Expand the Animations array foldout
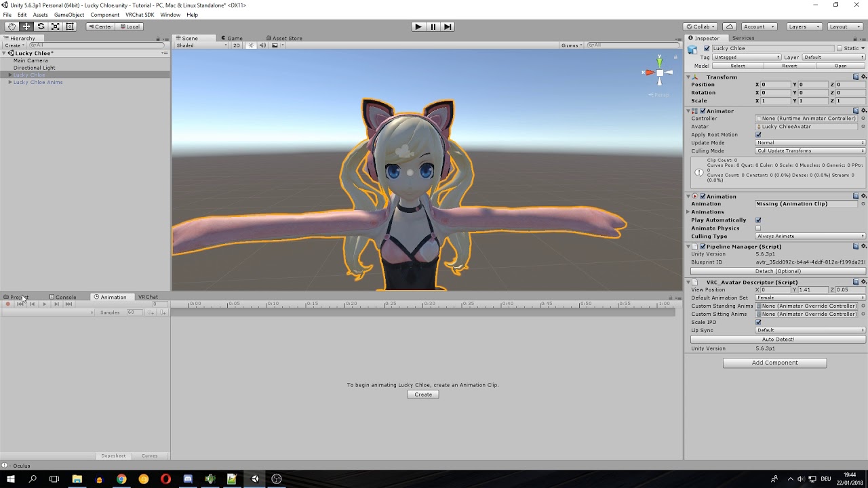868x488 pixels. pyautogui.click(x=689, y=212)
